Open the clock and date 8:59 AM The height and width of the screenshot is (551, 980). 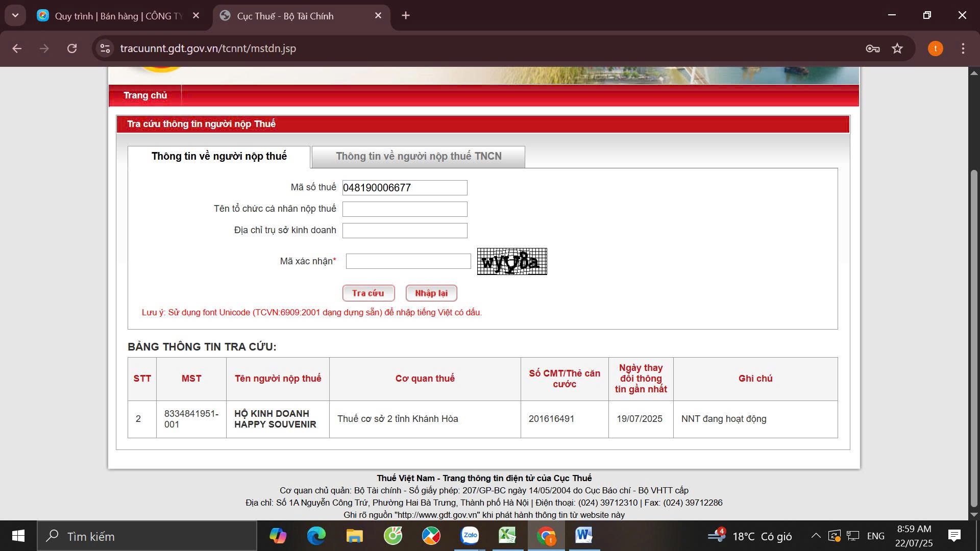(x=914, y=536)
